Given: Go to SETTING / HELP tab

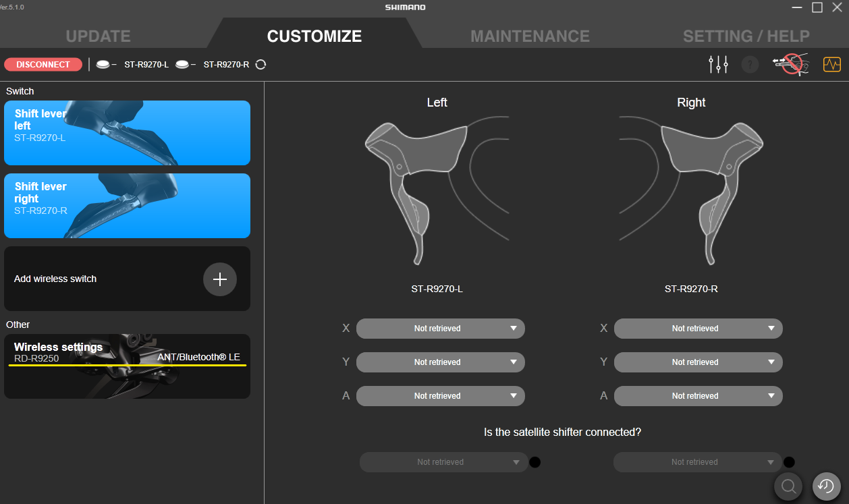Looking at the screenshot, I should click(746, 36).
